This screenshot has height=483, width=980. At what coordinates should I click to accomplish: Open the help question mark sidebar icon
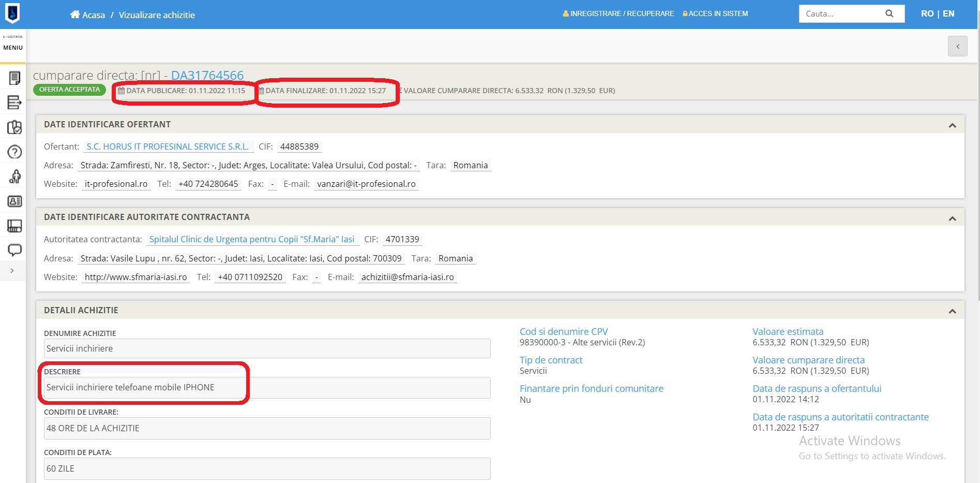[14, 152]
